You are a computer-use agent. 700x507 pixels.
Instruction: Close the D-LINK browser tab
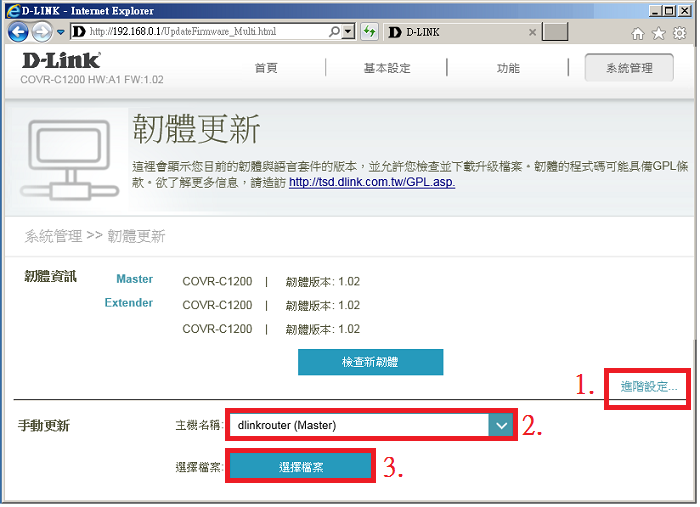[x=534, y=32]
